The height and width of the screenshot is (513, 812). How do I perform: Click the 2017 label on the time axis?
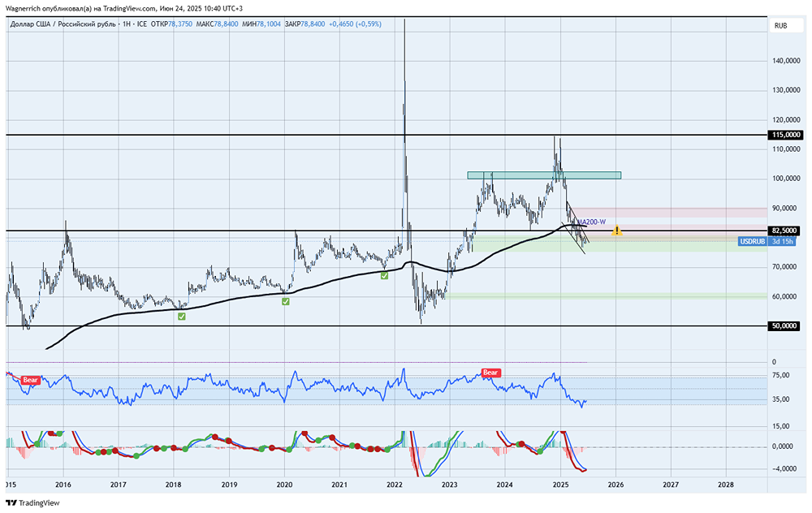point(119,485)
